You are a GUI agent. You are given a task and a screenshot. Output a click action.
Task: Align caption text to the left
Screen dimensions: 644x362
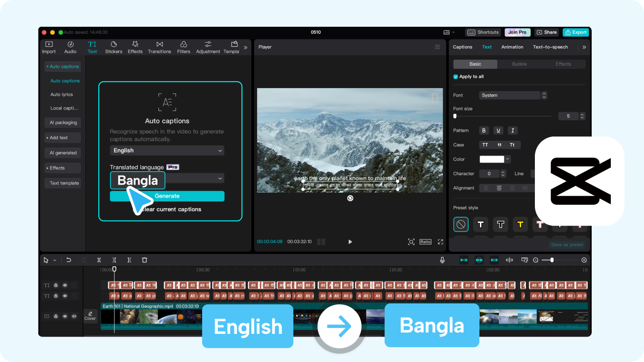tap(486, 188)
